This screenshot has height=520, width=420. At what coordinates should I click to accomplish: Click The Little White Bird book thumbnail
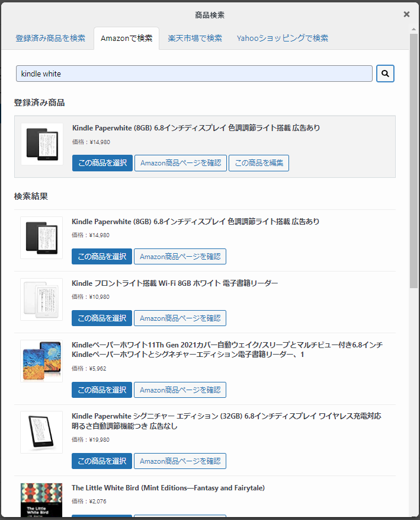(41, 500)
